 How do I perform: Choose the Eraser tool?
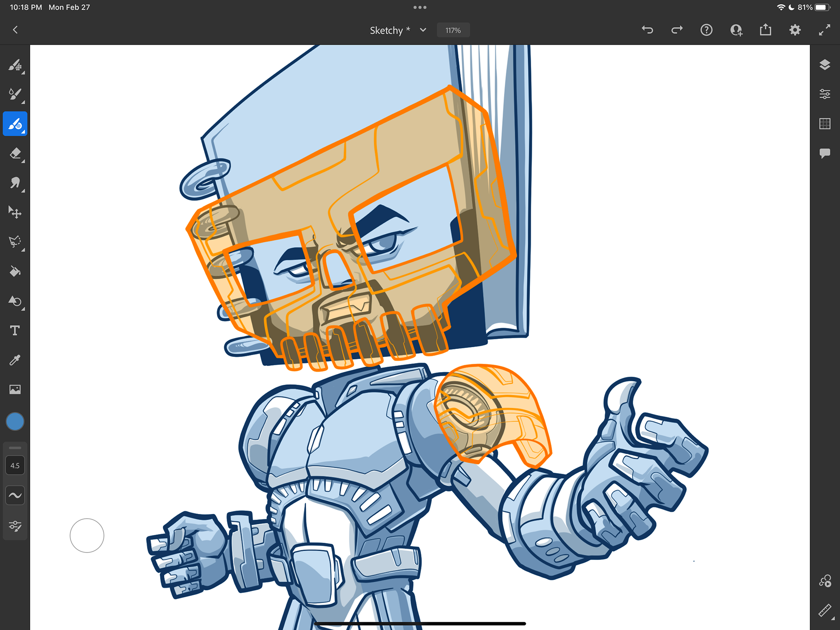point(15,153)
